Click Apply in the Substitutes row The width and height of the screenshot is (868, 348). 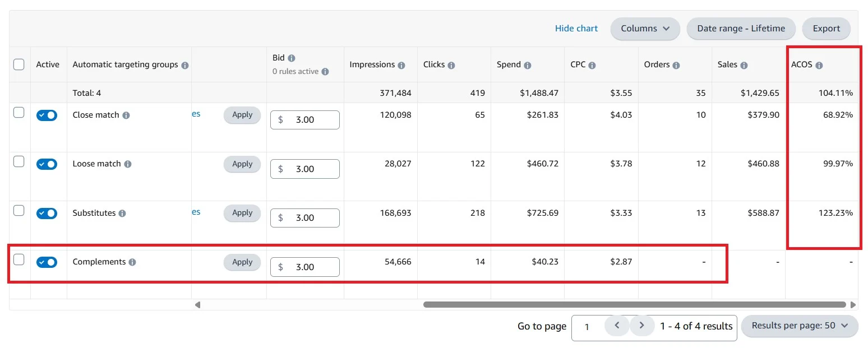click(x=242, y=213)
